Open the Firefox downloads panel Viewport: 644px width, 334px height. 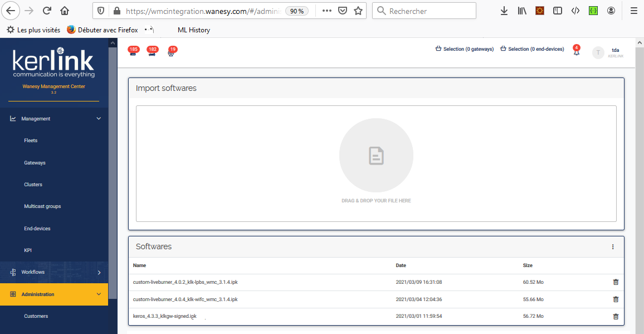[504, 11]
